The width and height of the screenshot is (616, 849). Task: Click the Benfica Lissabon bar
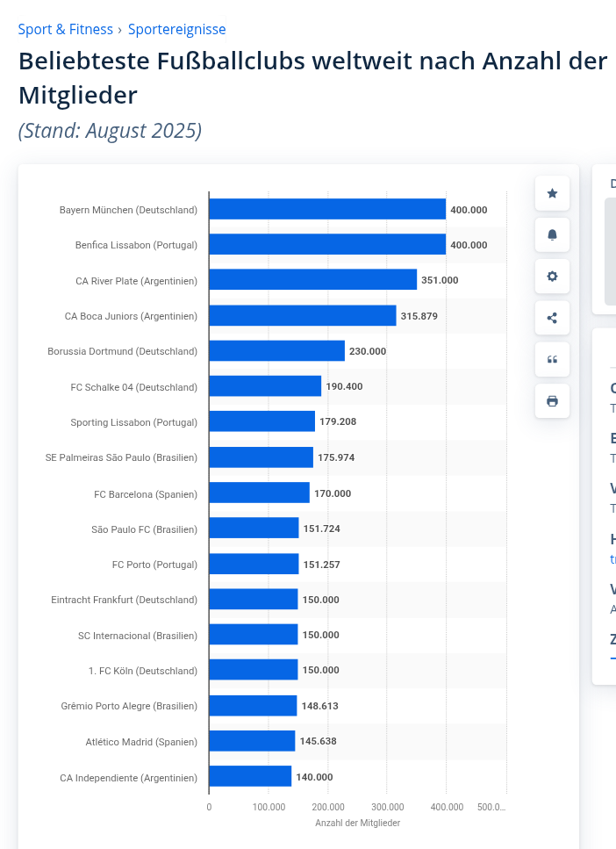click(327, 245)
